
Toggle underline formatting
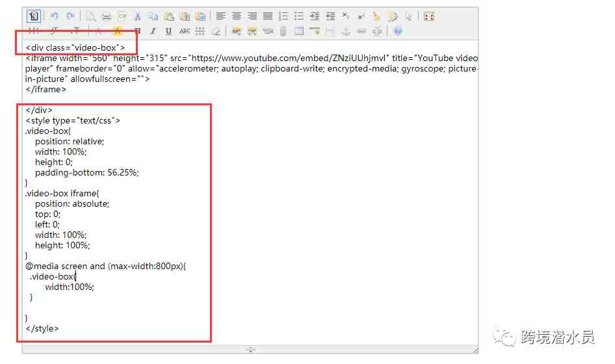click(x=168, y=31)
